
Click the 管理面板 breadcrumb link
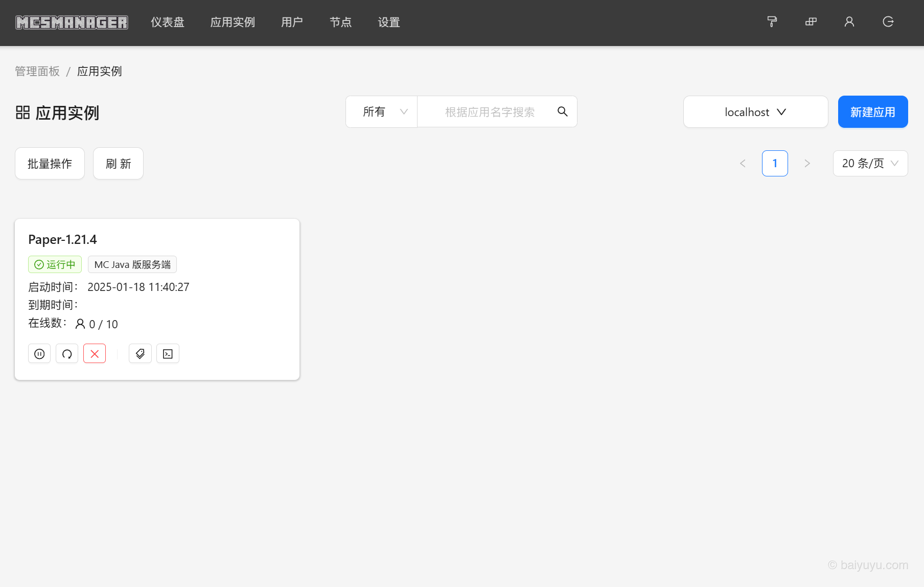tap(37, 71)
